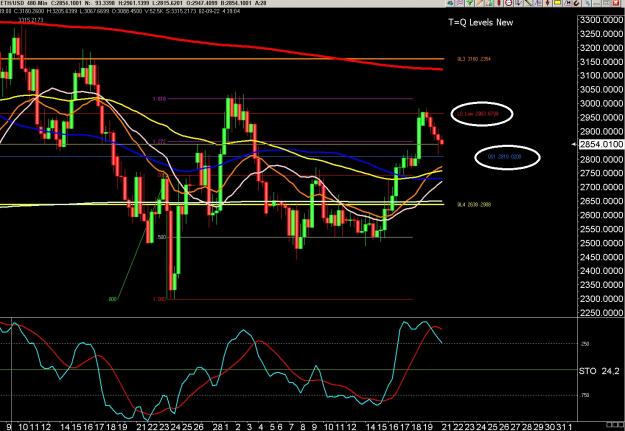This screenshot has height=431, width=625.
Task: Click the 2600.0000 price axis label
Action: pos(601,215)
